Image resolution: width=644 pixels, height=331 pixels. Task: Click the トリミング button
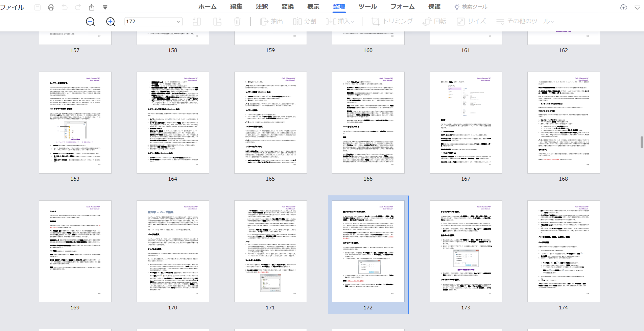click(392, 21)
